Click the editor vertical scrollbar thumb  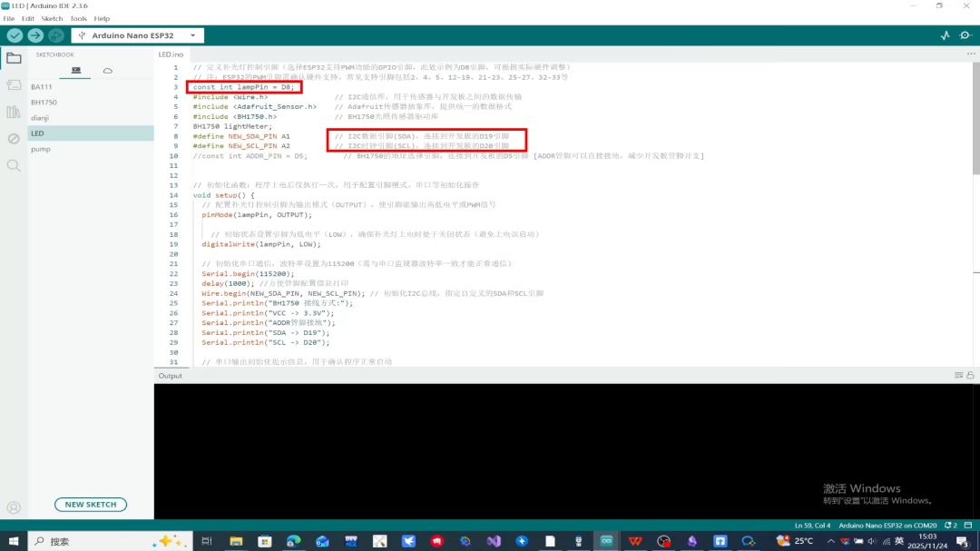976,119
